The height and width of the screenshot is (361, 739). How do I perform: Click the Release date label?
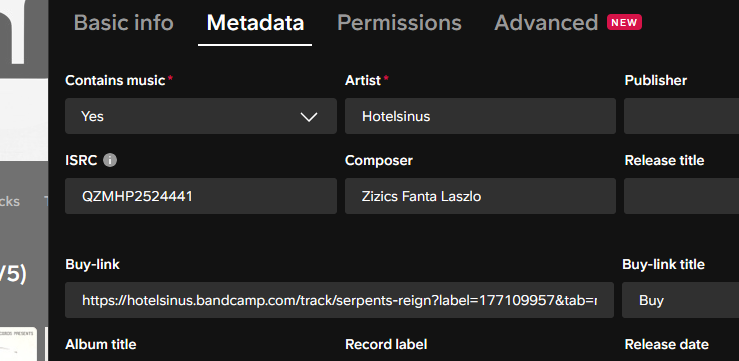[x=666, y=345]
